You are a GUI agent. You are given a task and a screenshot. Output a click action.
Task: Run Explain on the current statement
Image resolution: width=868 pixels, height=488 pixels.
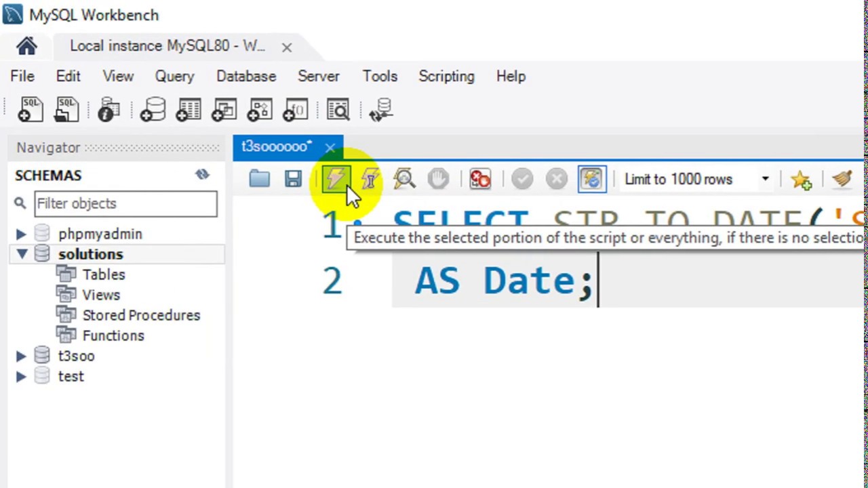404,179
